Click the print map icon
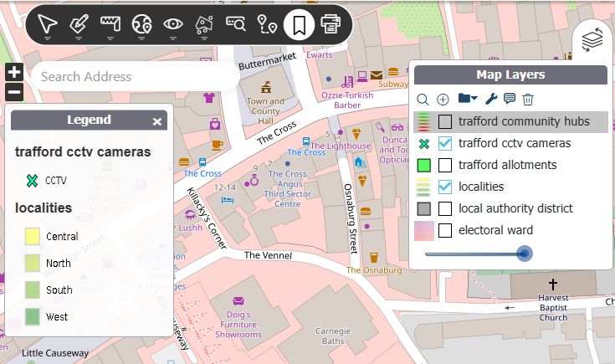The image size is (615, 364). tap(331, 24)
